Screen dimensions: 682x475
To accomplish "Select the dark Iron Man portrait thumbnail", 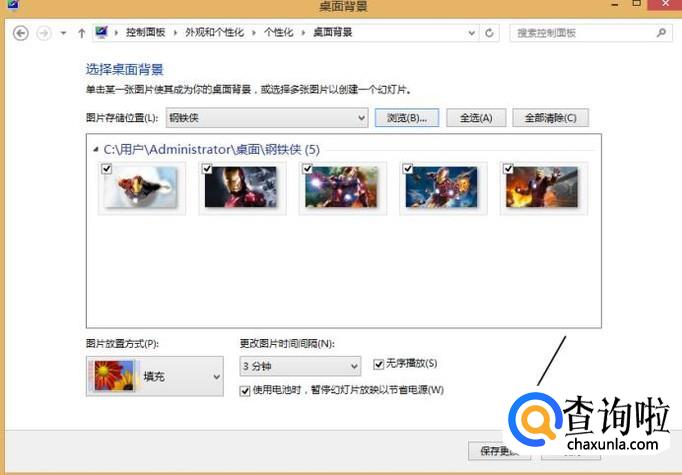I will [241, 187].
